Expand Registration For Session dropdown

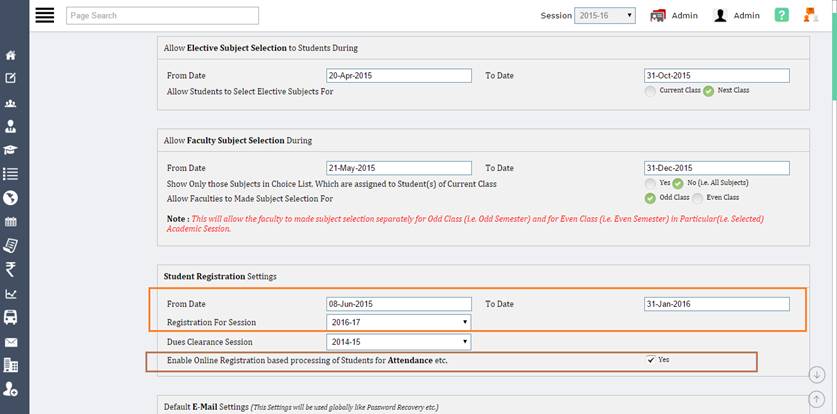[399, 322]
